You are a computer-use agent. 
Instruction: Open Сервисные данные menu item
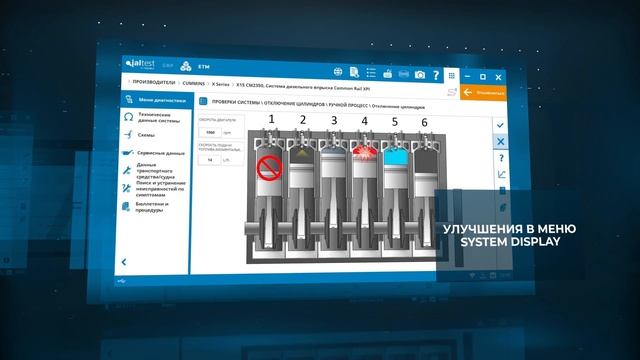154,153
